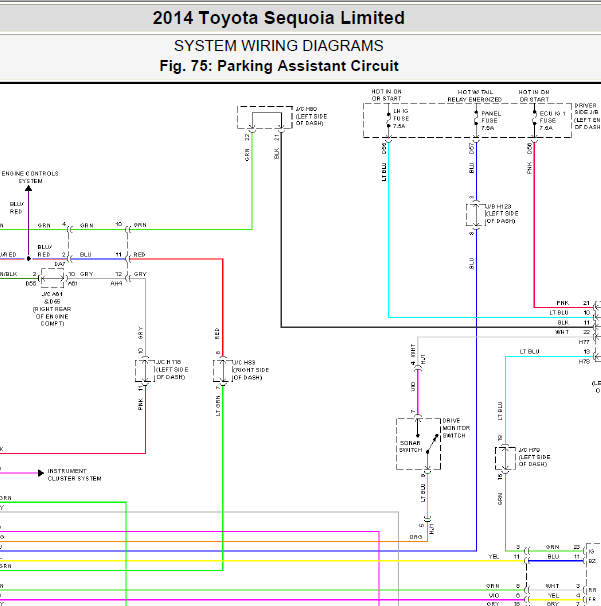601x606 pixels.
Task: Select the J/C H118 junction connector box
Action: point(145,371)
